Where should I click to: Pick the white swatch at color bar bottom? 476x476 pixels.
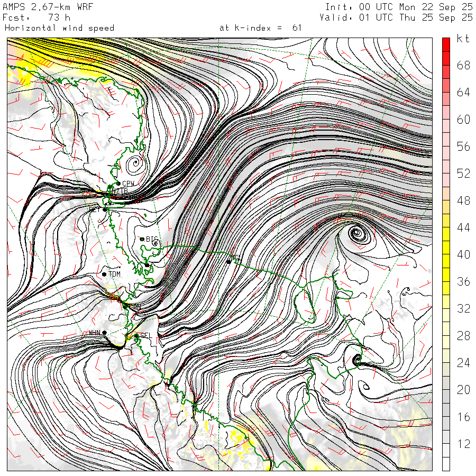[x=446, y=464]
